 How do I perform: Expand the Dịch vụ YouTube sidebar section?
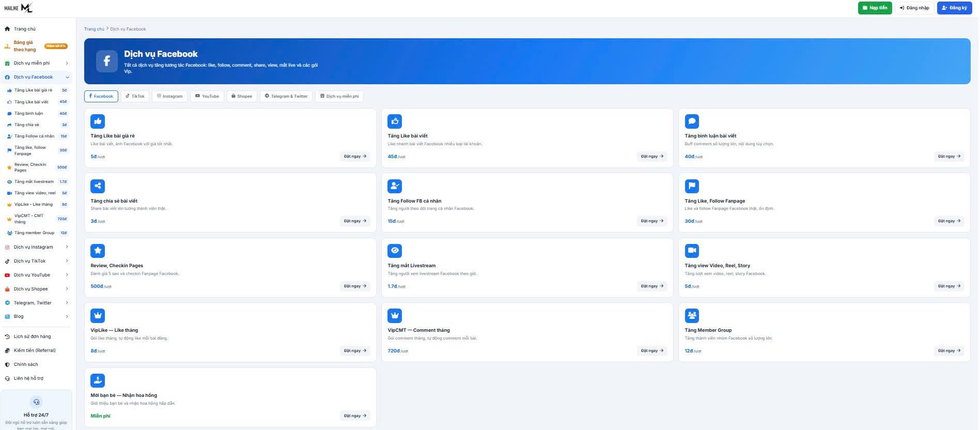tap(36, 275)
